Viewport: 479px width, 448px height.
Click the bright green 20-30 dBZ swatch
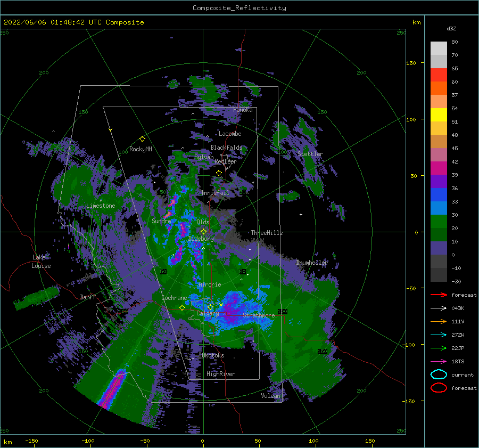439,222
